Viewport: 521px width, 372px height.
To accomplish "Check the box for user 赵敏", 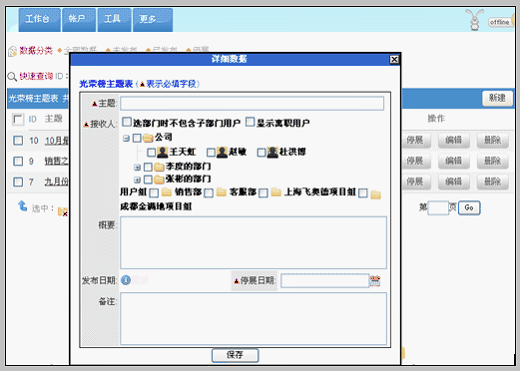I will 211,153.
